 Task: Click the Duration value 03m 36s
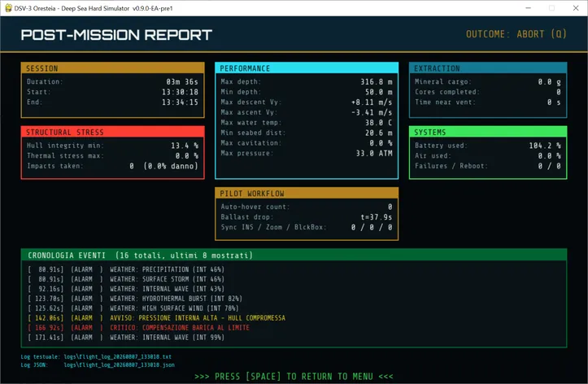(182, 81)
